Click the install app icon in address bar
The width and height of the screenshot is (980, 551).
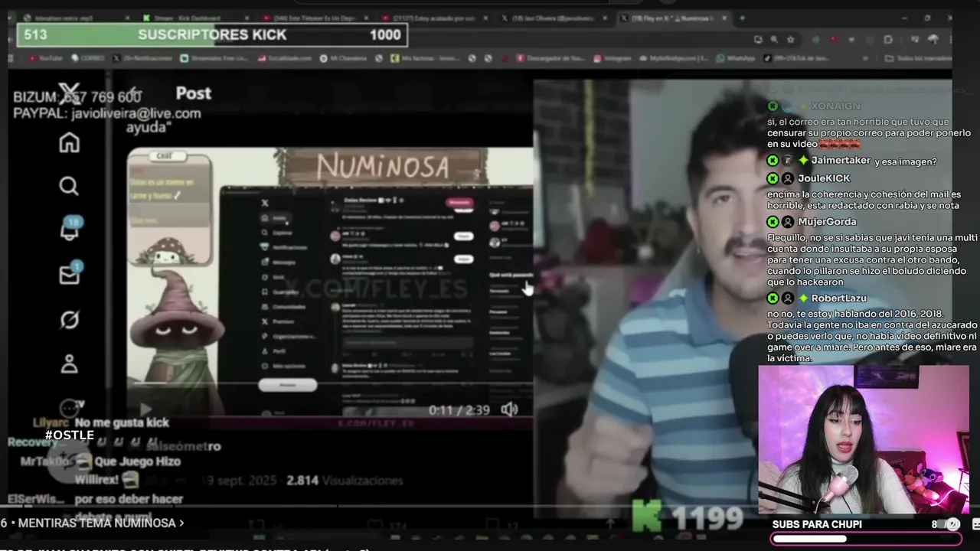[x=758, y=40]
